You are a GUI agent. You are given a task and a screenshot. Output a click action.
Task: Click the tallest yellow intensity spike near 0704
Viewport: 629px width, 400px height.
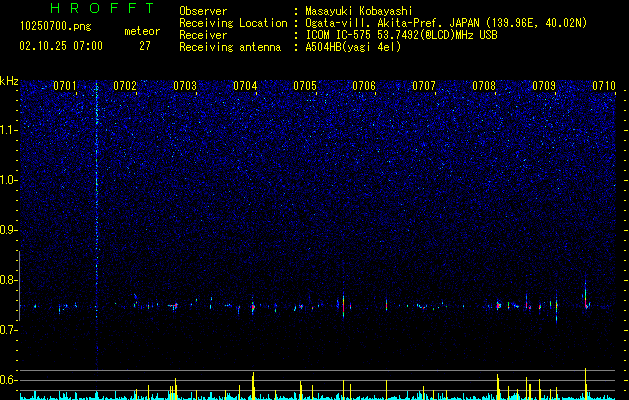[253, 386]
